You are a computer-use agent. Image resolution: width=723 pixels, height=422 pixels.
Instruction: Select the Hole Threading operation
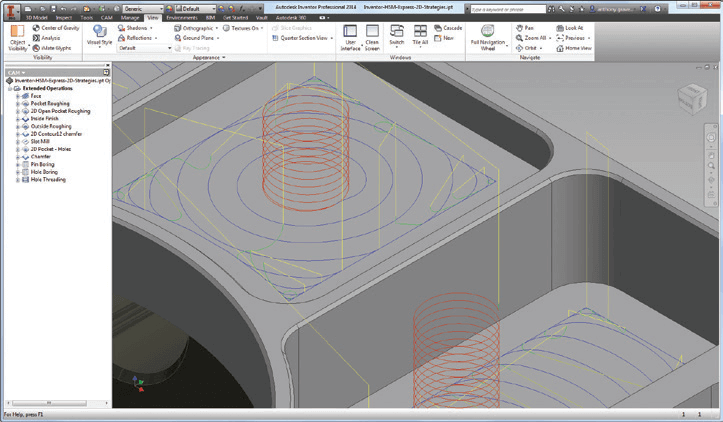[48, 179]
